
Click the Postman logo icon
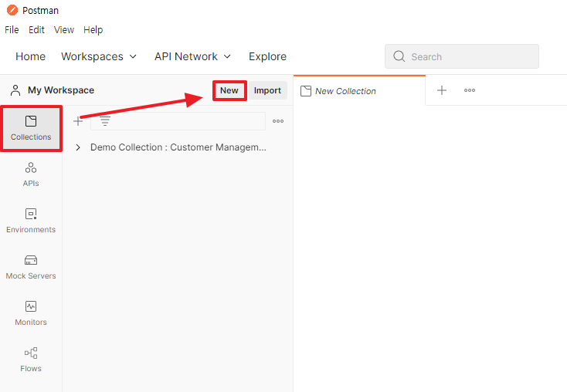[x=12, y=10]
